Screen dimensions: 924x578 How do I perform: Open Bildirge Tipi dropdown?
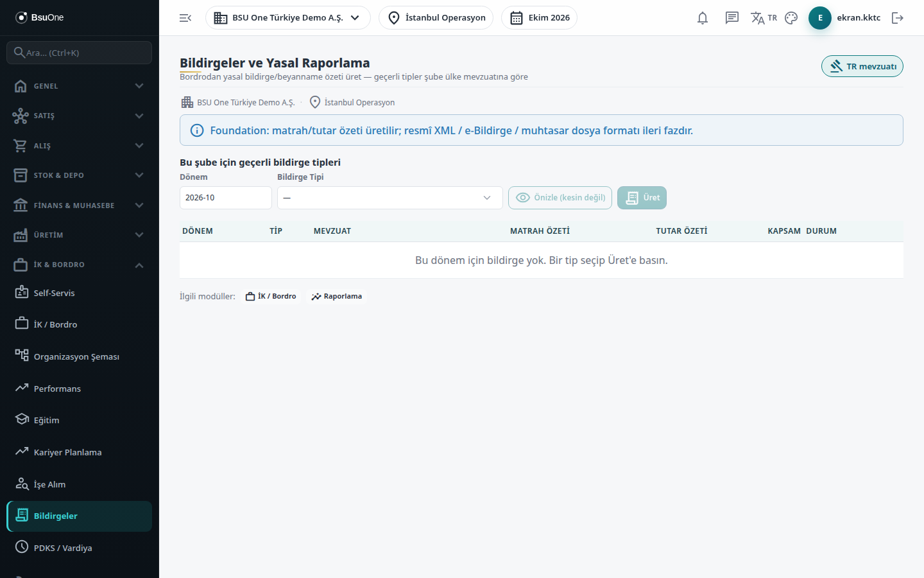pyautogui.click(x=390, y=198)
